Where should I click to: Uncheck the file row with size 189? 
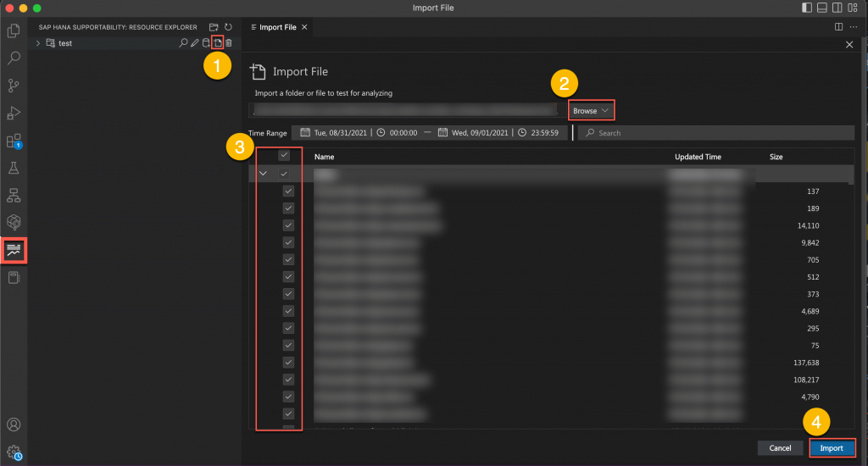point(288,208)
